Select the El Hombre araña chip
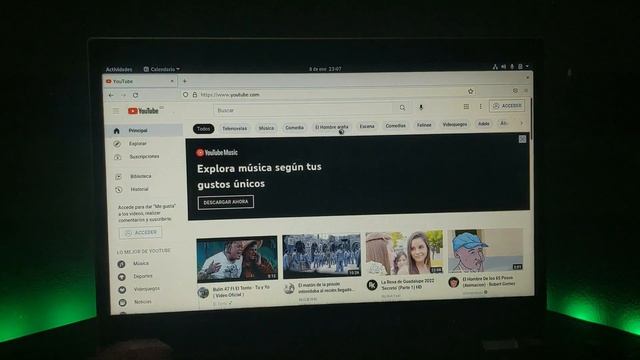The image size is (640, 360). click(331, 127)
